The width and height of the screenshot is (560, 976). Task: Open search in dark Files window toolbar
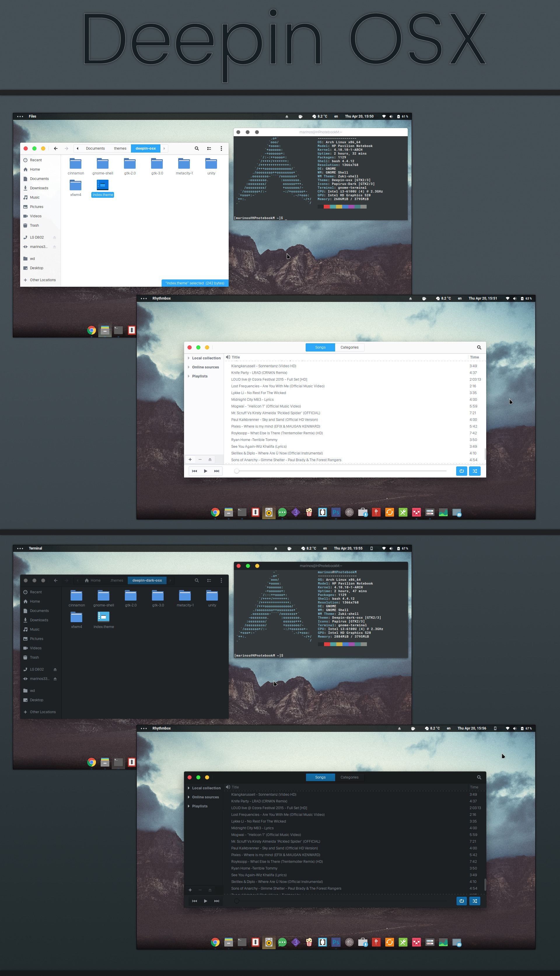coord(197,581)
